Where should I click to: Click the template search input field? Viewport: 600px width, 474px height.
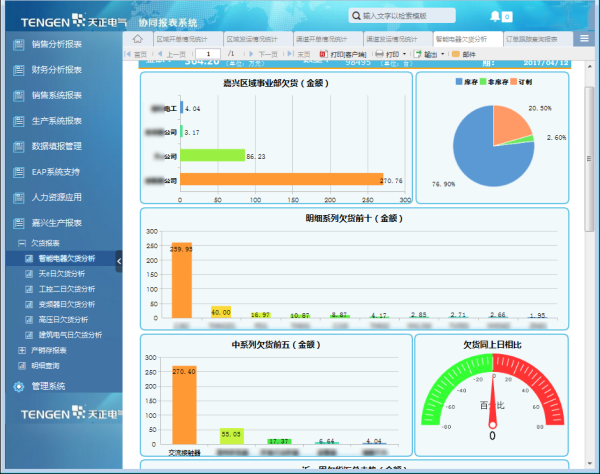[402, 16]
